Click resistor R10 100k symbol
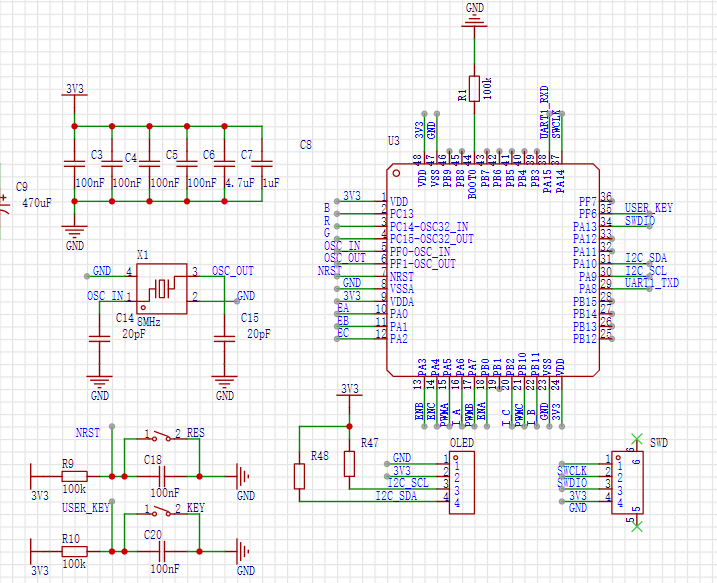 click(x=74, y=551)
